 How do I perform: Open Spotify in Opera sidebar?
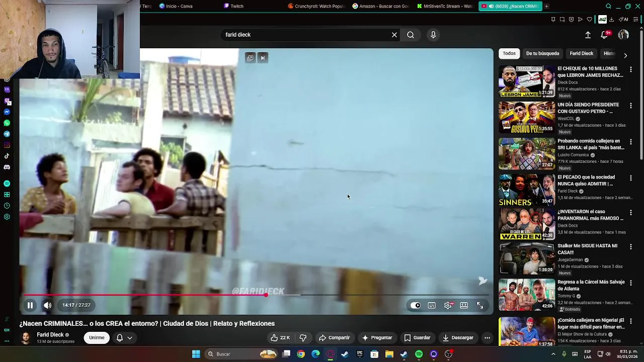pos(7,184)
